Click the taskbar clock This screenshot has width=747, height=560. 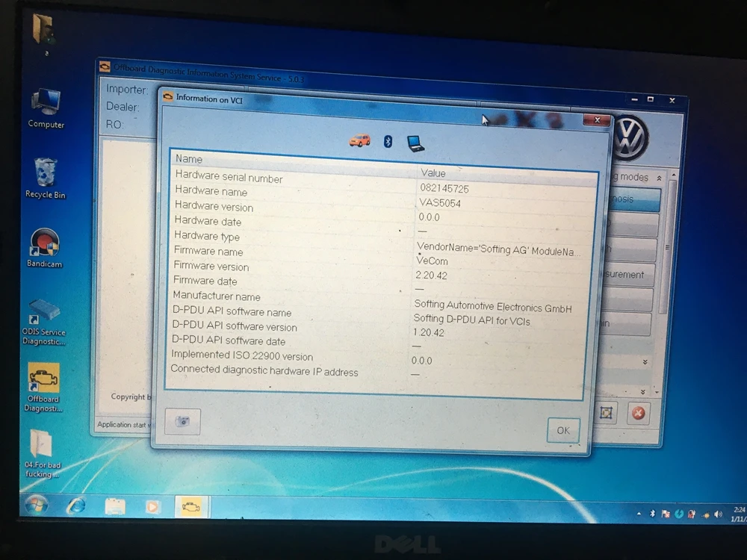tap(739, 514)
